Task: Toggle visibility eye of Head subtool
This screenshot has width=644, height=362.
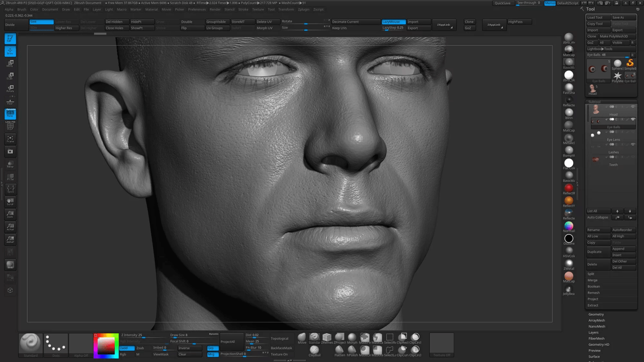Action: tap(633, 107)
